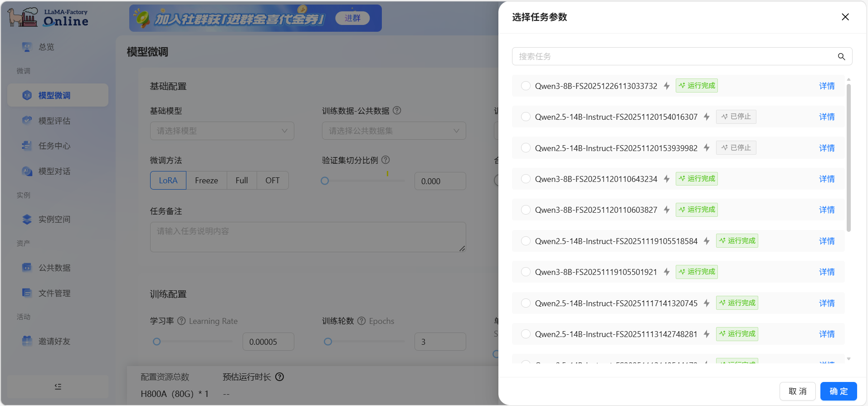Select radio for Qwen2.5-14B-Instruct-FS20251113142748281

[x=526, y=334]
